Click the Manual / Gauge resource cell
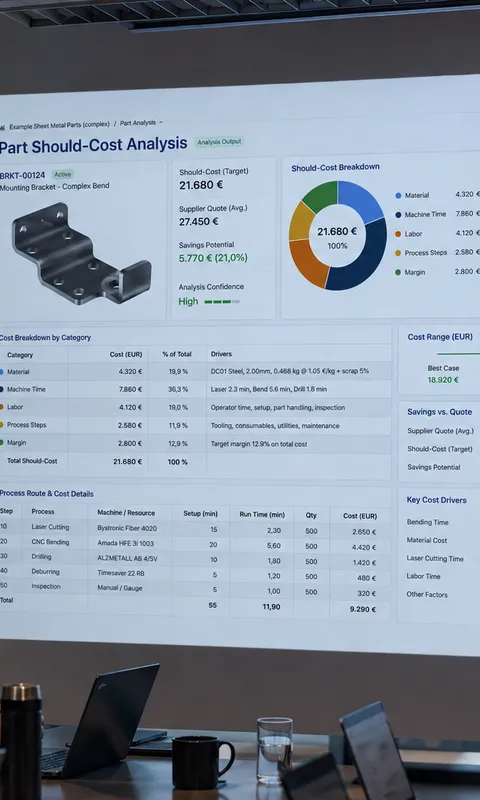This screenshot has height=800, width=480. [x=120, y=588]
